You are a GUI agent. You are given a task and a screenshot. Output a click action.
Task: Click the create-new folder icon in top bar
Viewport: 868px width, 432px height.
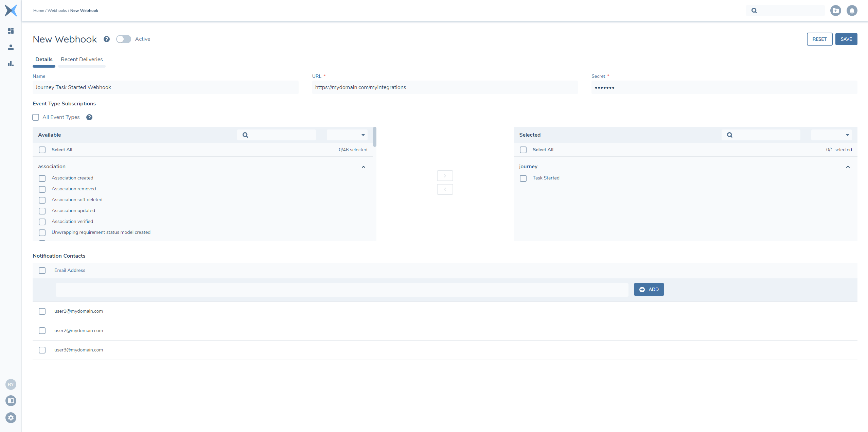pyautogui.click(x=836, y=11)
